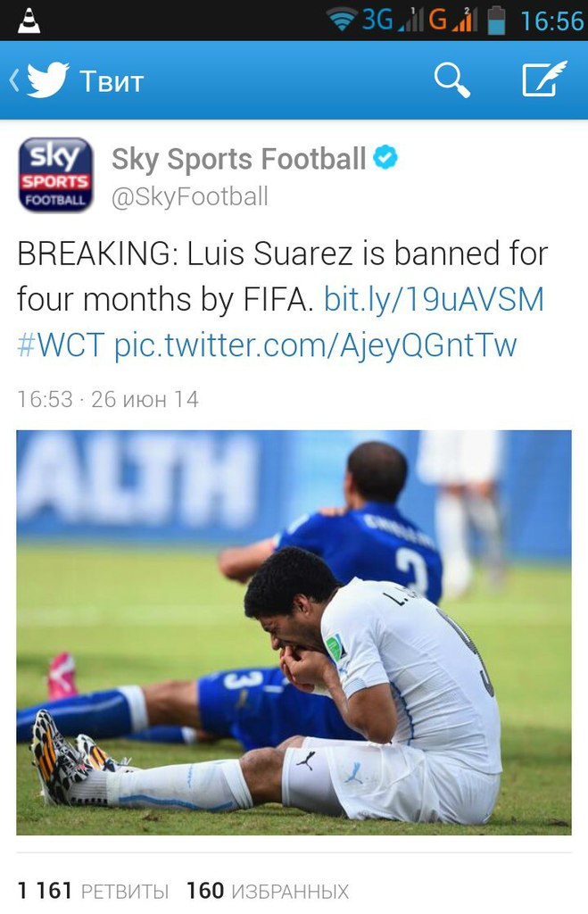
Task: Tap the Twitter bird logo
Action: [x=48, y=79]
